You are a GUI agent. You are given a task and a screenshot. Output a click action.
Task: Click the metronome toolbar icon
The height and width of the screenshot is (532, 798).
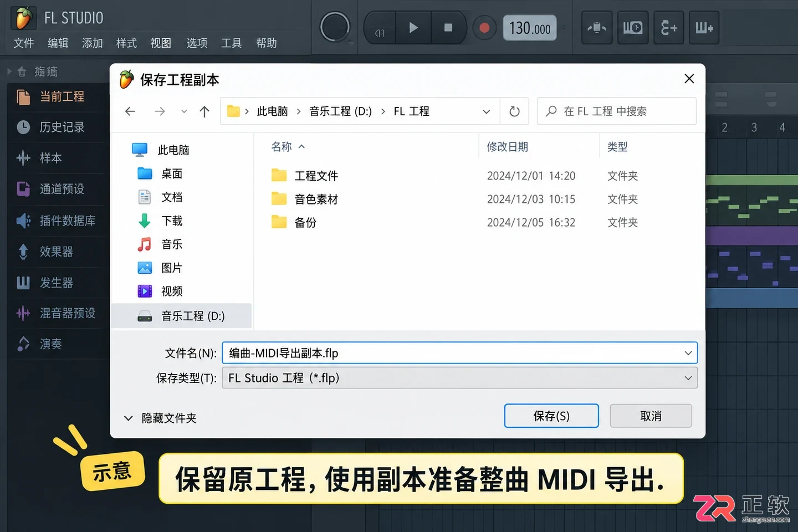point(597,27)
